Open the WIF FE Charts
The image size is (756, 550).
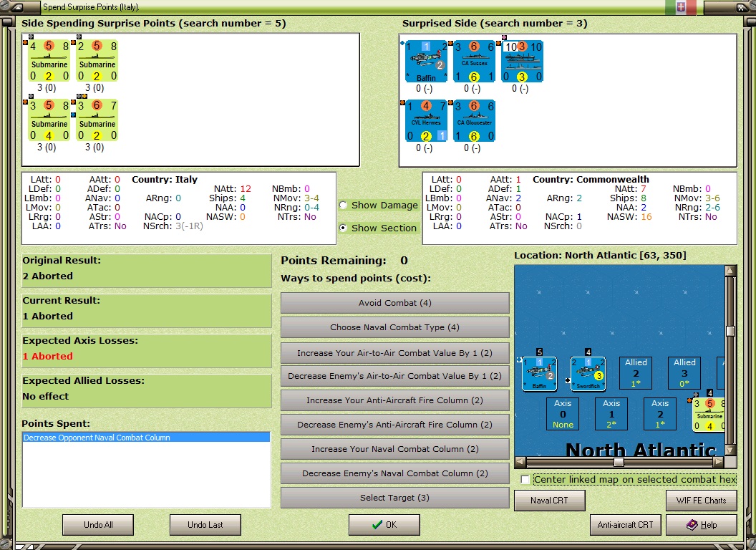pos(702,501)
